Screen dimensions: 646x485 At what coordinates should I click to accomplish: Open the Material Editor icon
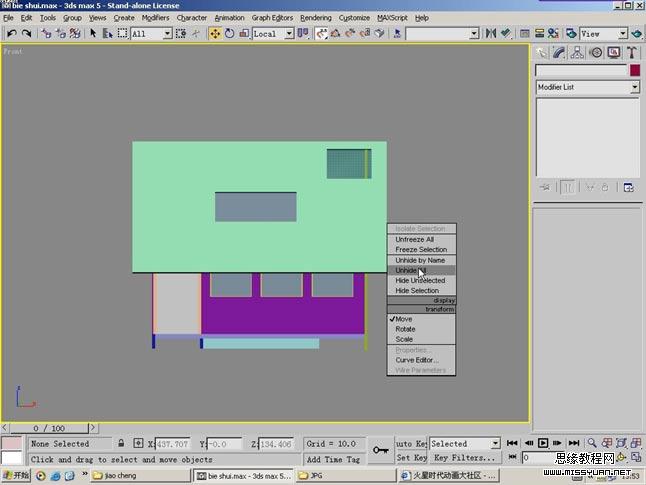[x=553, y=33]
